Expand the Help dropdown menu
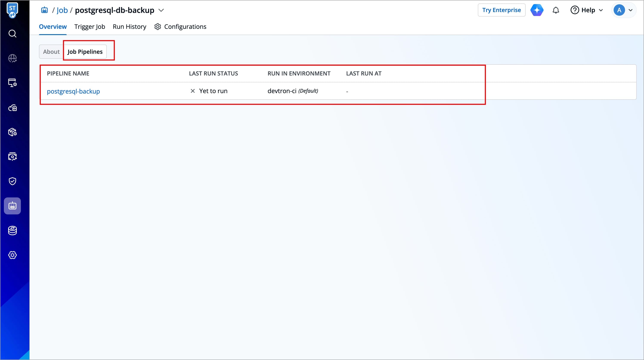 [587, 10]
